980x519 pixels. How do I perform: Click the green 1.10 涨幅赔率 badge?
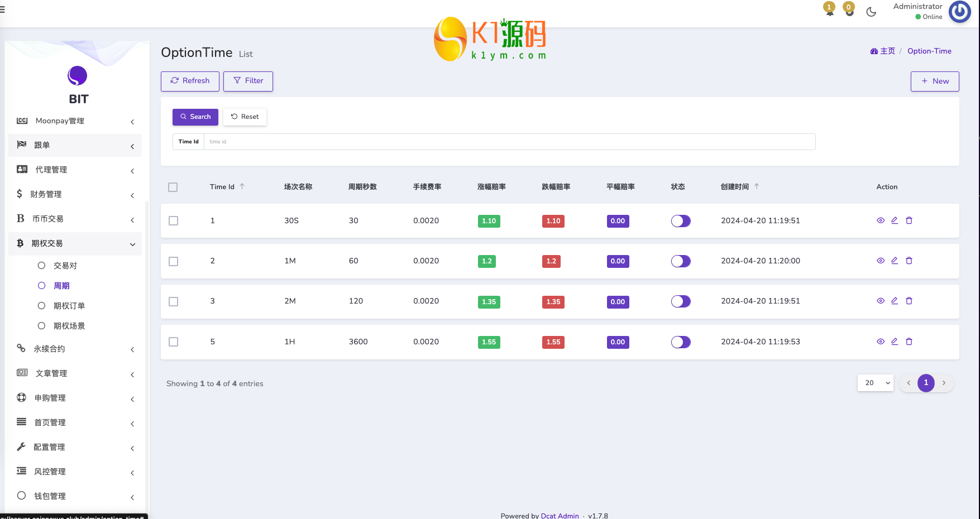[489, 221]
